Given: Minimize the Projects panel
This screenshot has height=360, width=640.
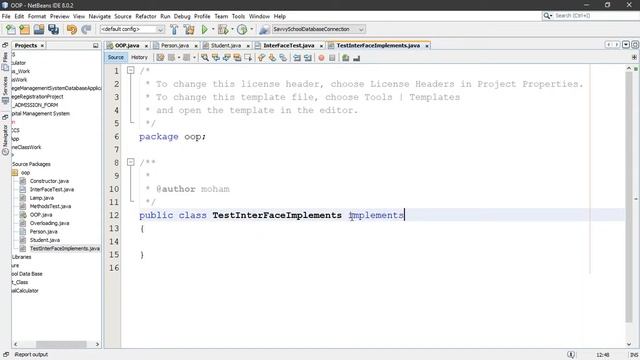Looking at the screenshot, I should click(96, 46).
